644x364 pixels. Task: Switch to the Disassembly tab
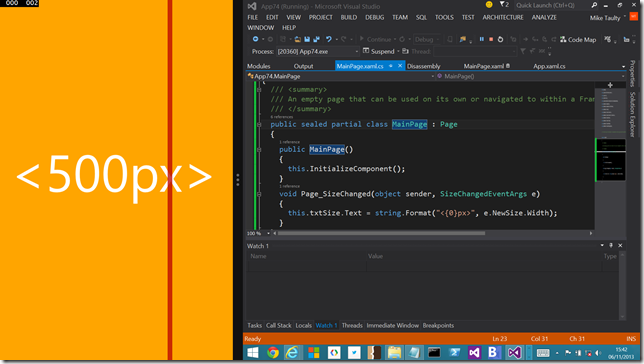[x=423, y=66]
